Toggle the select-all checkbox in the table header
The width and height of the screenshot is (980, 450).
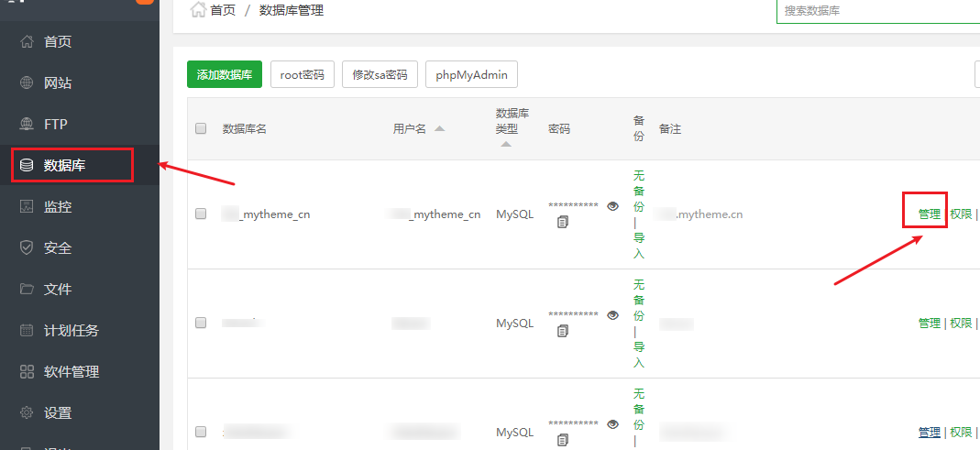pyautogui.click(x=201, y=128)
